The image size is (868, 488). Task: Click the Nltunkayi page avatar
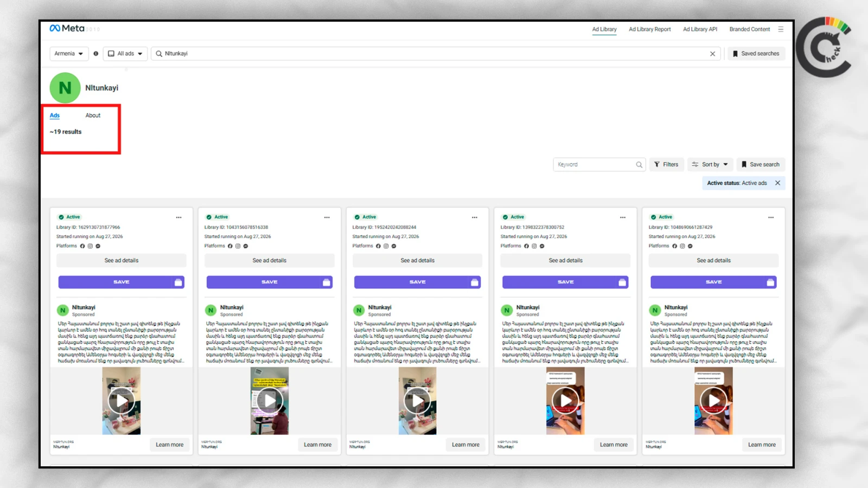click(65, 88)
